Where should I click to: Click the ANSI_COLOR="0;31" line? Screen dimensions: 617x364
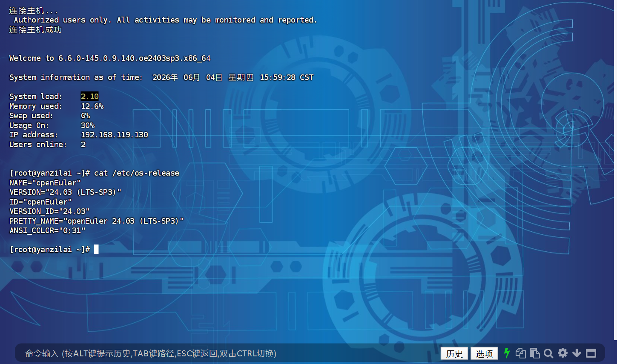tap(48, 230)
